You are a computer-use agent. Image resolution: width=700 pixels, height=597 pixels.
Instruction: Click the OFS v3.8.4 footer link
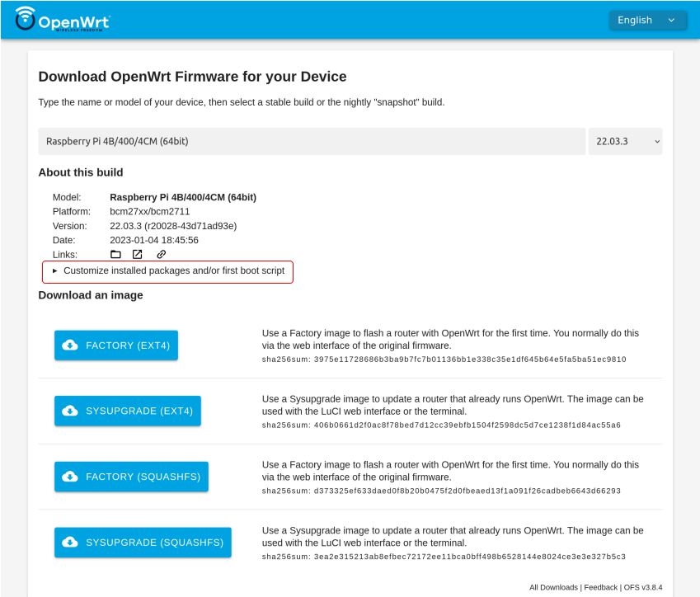(643, 587)
